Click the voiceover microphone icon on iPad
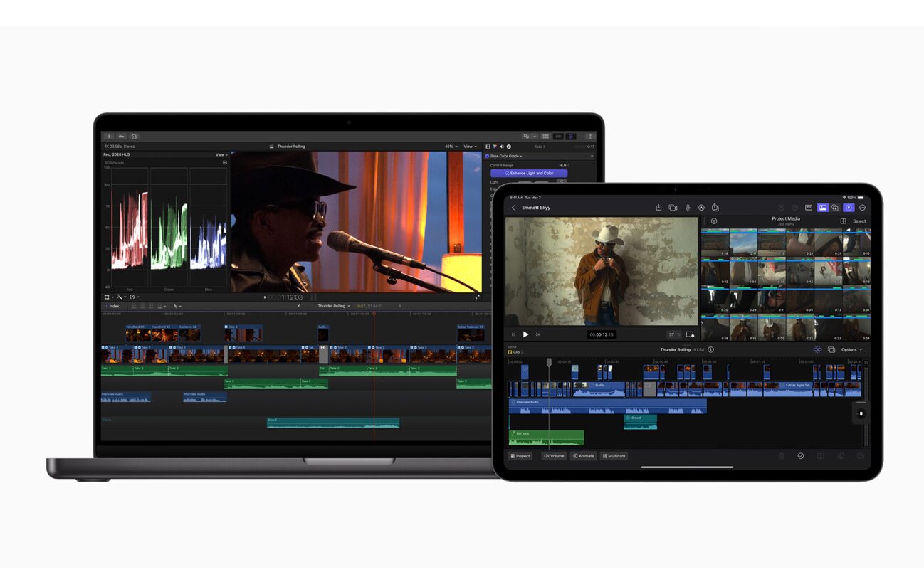924x572 pixels. pyautogui.click(x=688, y=208)
